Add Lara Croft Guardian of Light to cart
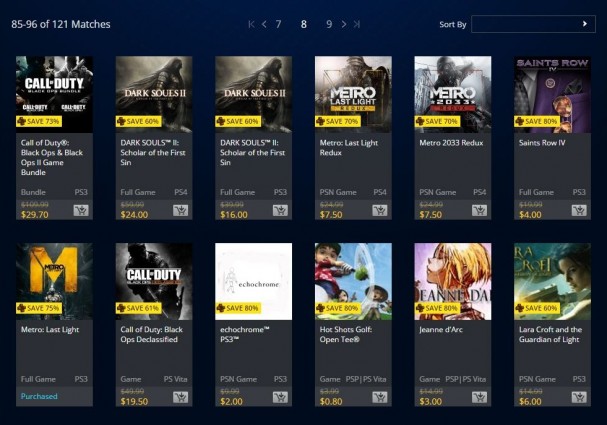The height and width of the screenshot is (425, 607). [579, 397]
